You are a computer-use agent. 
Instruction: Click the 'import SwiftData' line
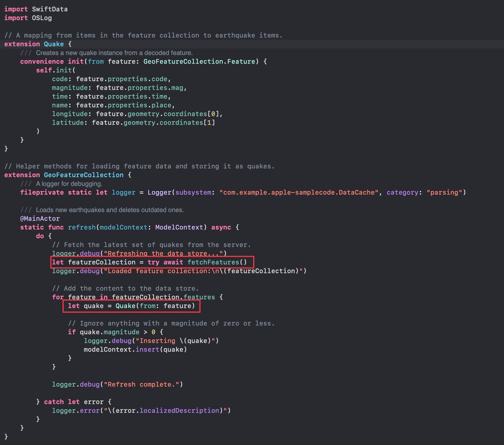36,9
